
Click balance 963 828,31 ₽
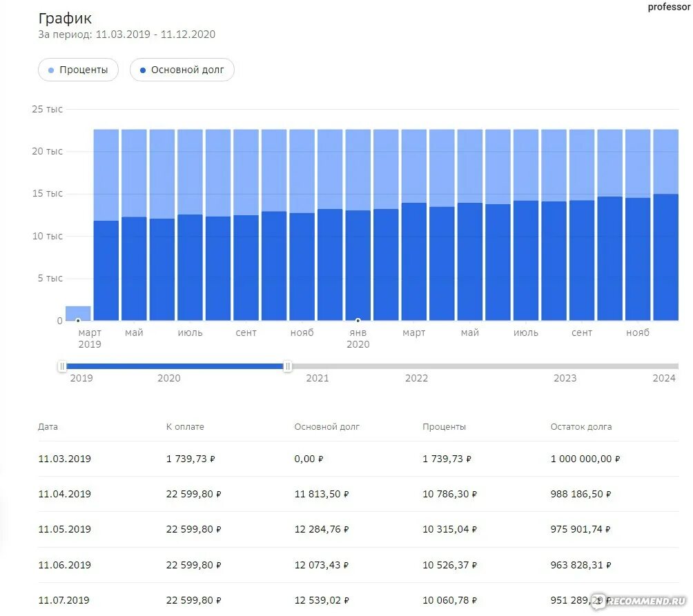(x=580, y=565)
